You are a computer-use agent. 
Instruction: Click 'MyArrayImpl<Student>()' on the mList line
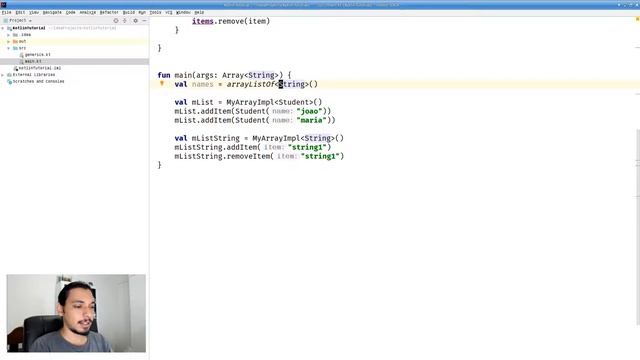click(x=274, y=102)
